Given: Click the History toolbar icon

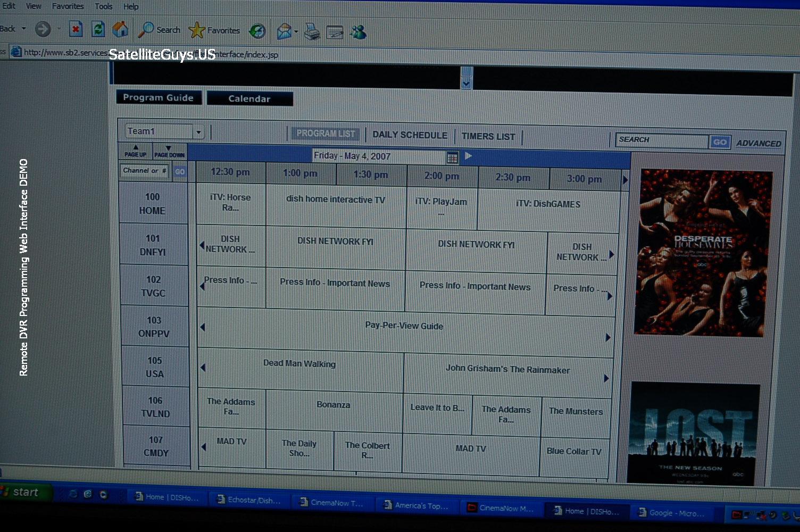Looking at the screenshot, I should click(257, 31).
